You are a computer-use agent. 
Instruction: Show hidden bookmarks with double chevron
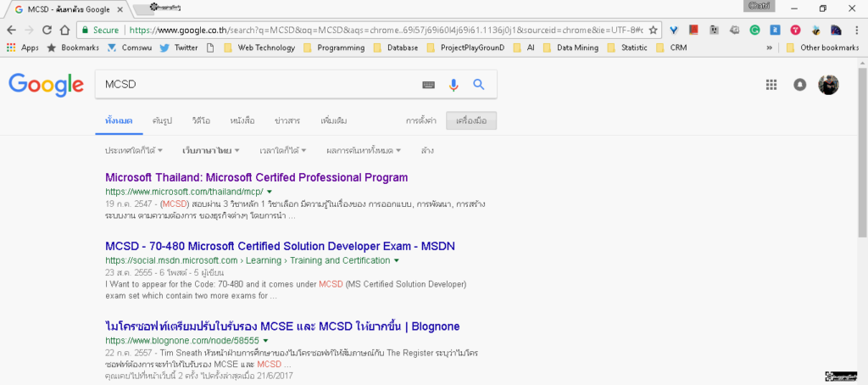tap(769, 47)
